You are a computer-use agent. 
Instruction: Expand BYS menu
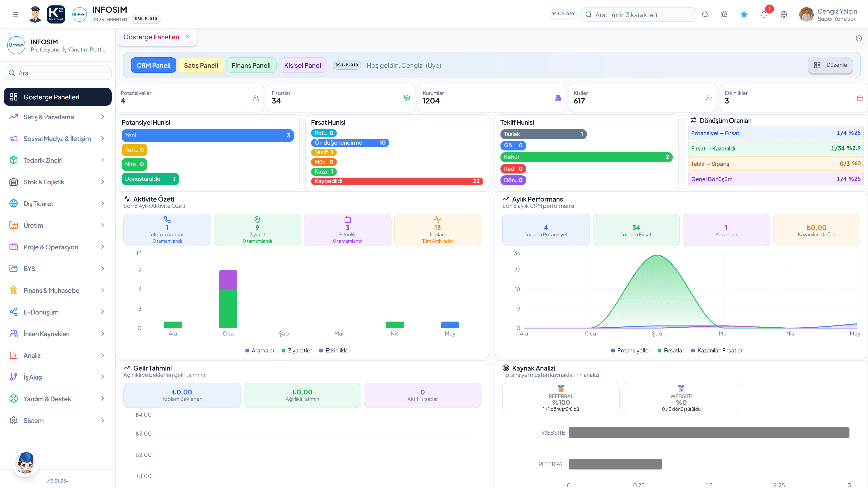pyautogui.click(x=57, y=269)
